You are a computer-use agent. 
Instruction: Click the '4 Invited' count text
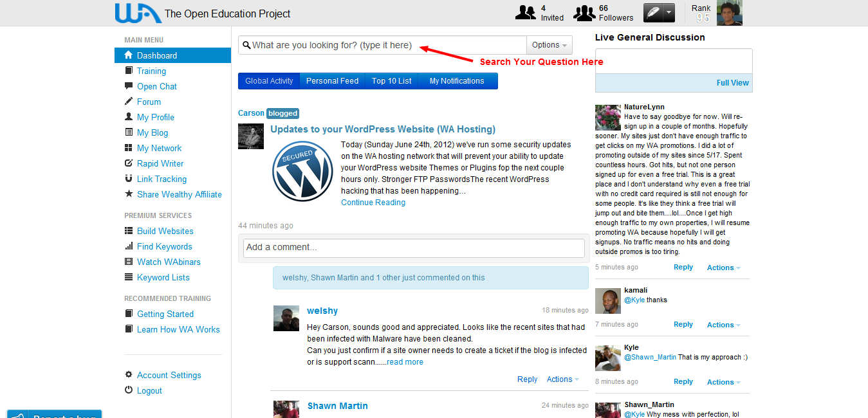552,13
